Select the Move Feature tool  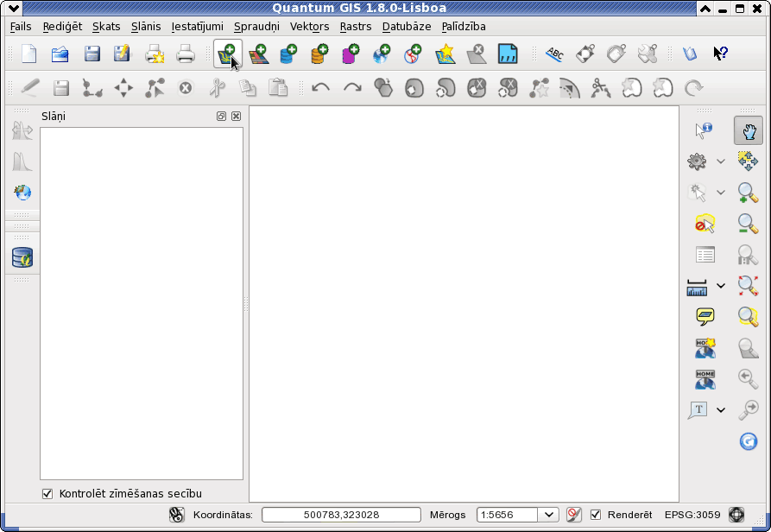(x=123, y=88)
